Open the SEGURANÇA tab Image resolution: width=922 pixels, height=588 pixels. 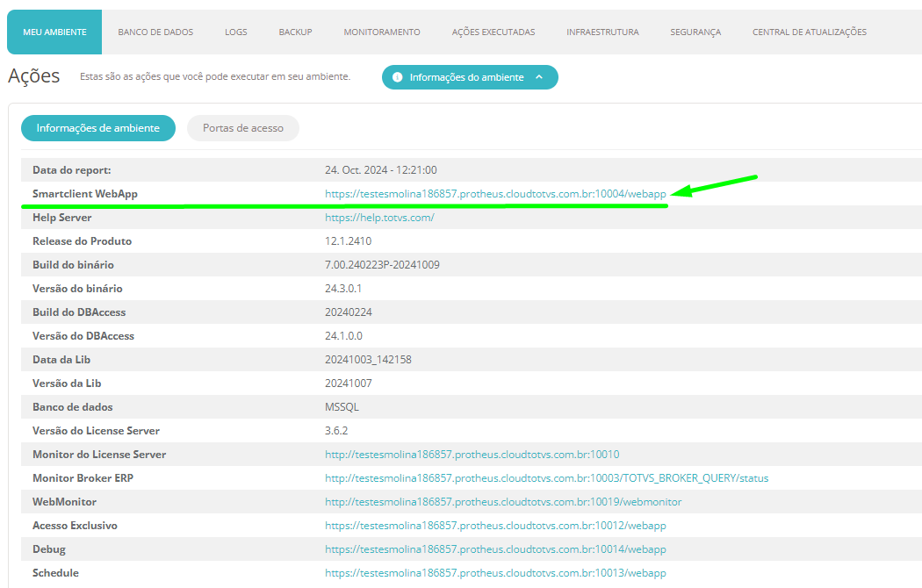695,32
